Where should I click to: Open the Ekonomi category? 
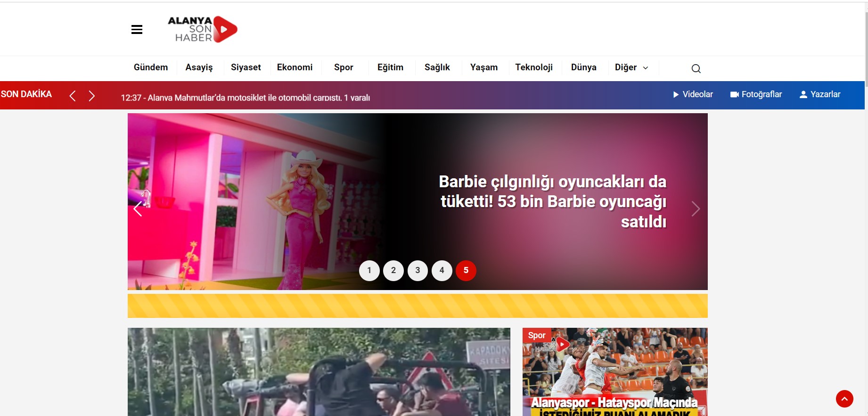coord(295,67)
